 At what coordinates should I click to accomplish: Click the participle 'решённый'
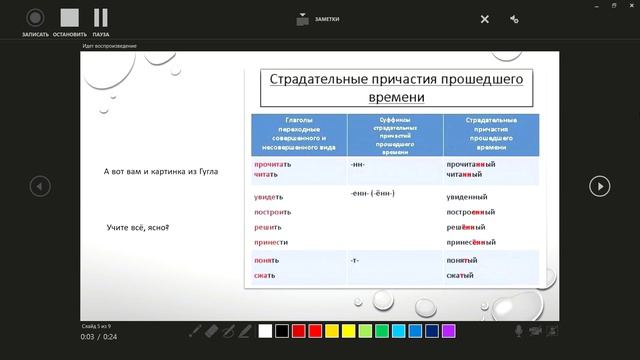pos(466,227)
